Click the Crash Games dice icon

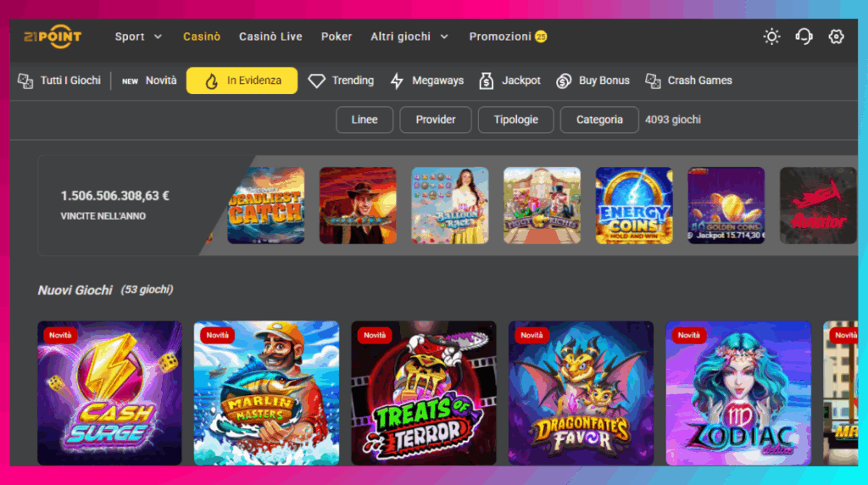(x=653, y=81)
